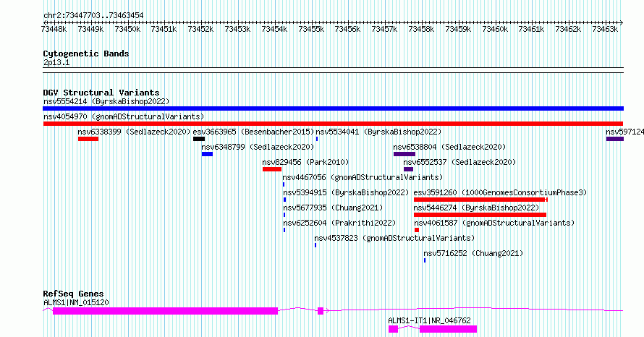
Task: Click the 73452k ruler tick label
Action: coord(201,29)
